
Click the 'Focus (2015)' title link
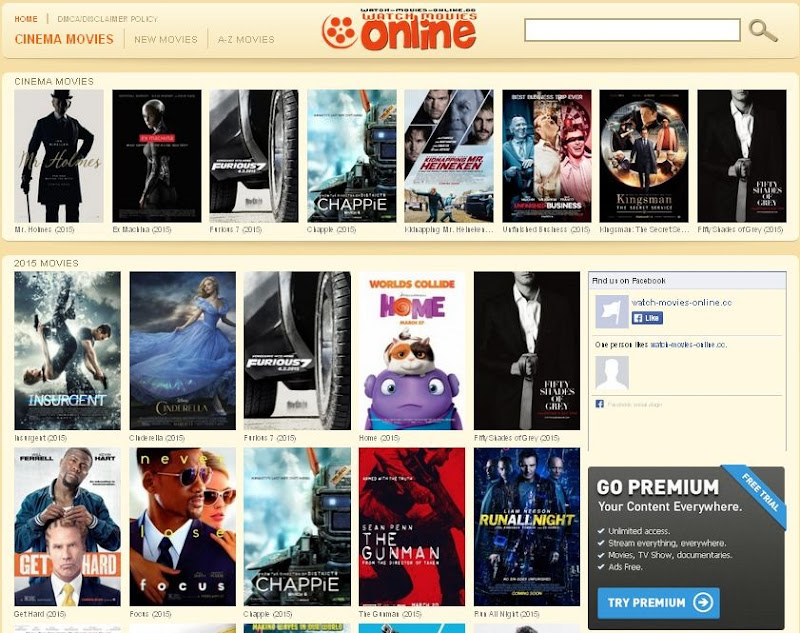[151, 614]
